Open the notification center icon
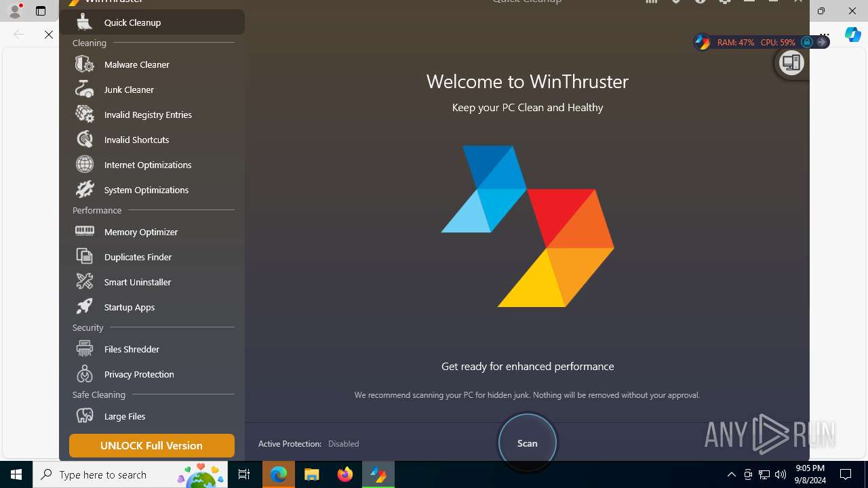The image size is (868, 488). coord(846,474)
